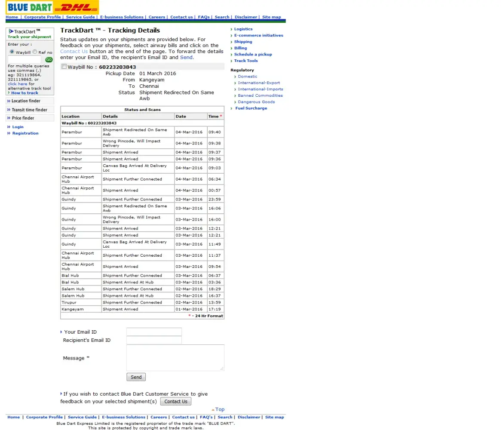The height and width of the screenshot is (430, 504).
Task: Select the Ref no radio button
Action: tap(35, 52)
